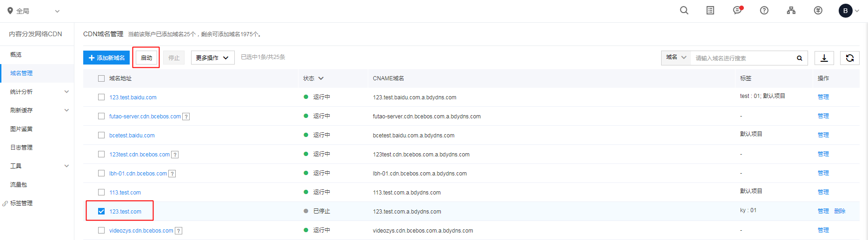Screen dimensions: 868x240
Task: Toggle the select-all checkbox in table header
Action: click(x=101, y=78)
